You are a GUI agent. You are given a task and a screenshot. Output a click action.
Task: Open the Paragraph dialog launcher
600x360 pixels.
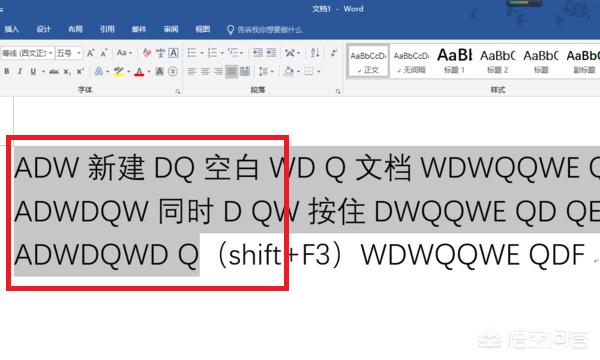click(338, 91)
